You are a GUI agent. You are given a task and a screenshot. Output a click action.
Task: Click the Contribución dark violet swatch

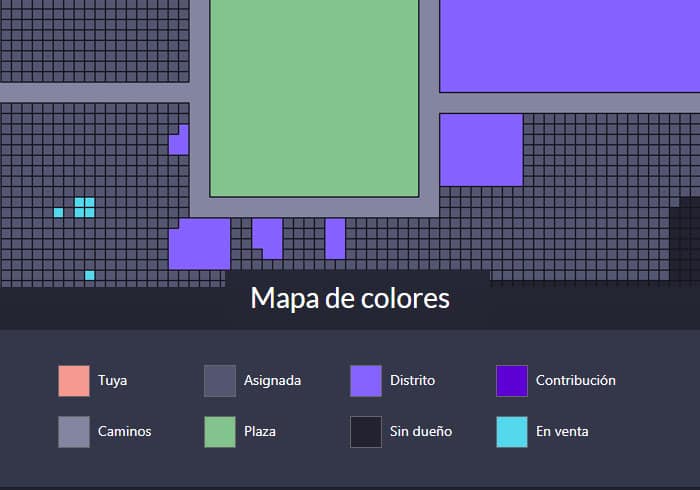tap(512, 381)
